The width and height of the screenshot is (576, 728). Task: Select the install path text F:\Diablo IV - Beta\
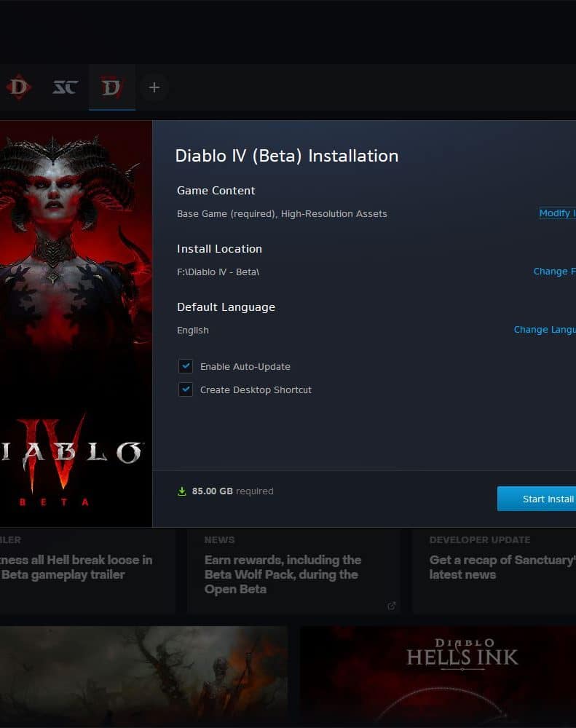218,272
